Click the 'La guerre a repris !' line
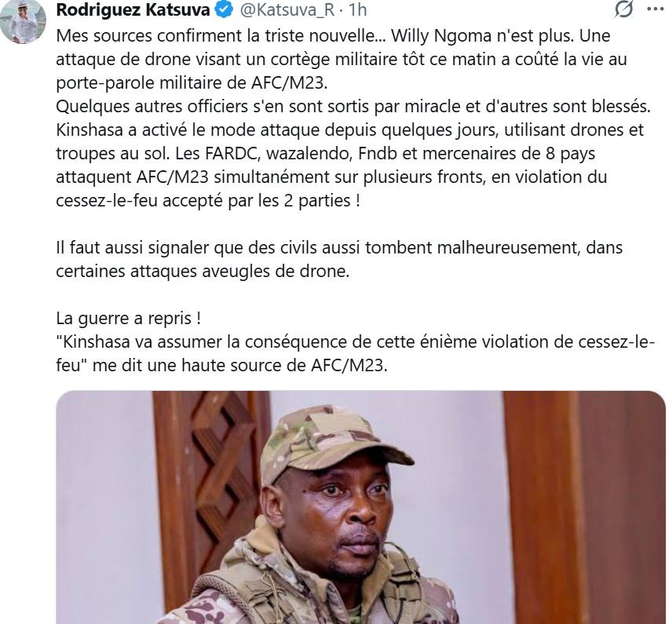 (129, 319)
